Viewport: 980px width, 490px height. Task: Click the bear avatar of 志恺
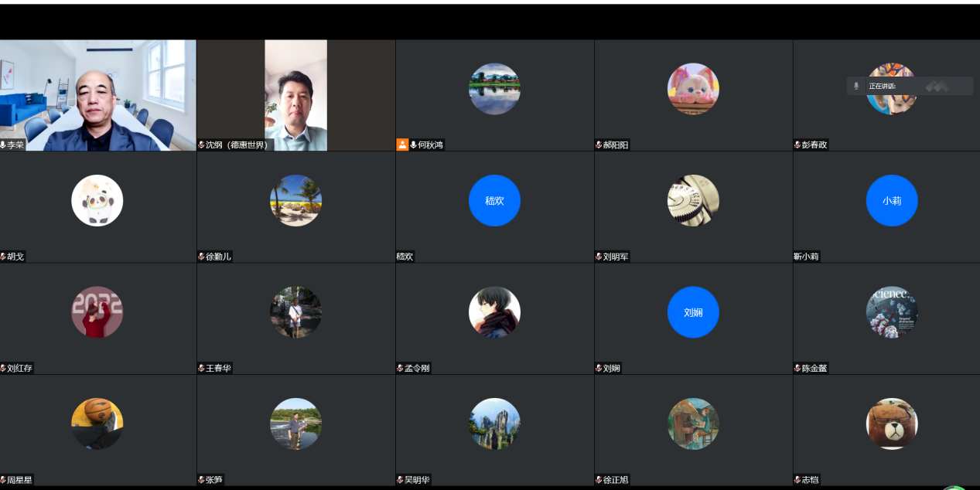(891, 424)
